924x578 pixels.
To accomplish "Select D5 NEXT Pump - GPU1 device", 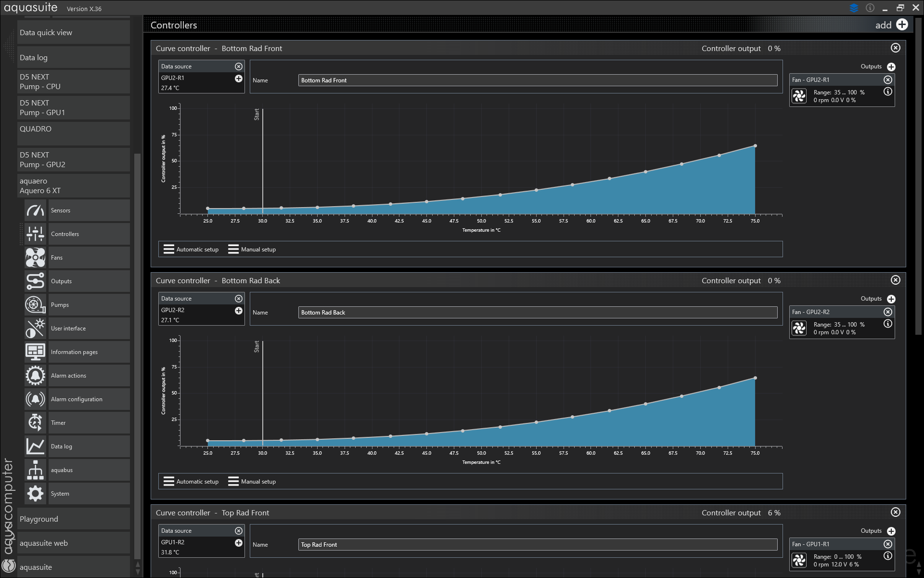I will click(74, 108).
